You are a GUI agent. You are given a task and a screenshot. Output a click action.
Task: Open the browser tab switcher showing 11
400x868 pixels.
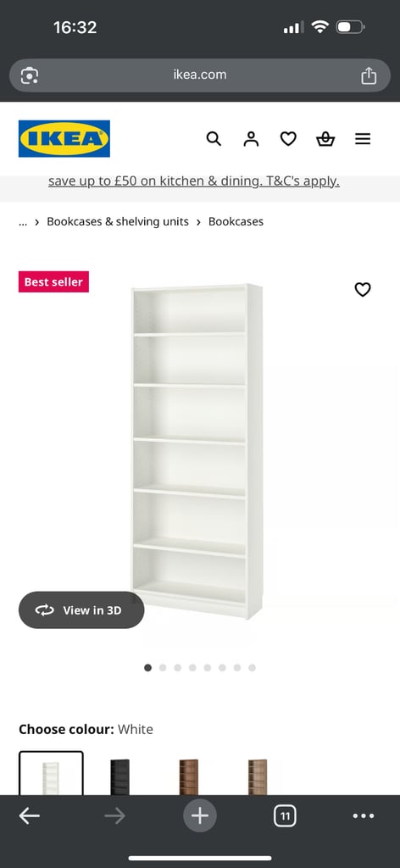285,816
